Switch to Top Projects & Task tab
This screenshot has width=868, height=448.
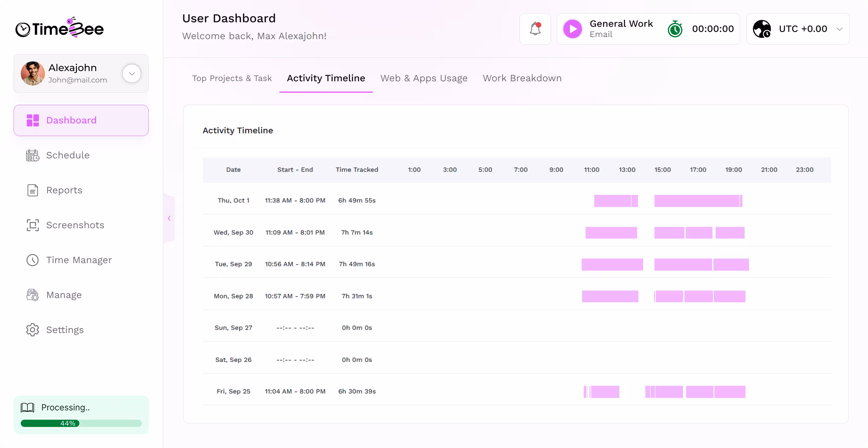(x=232, y=78)
